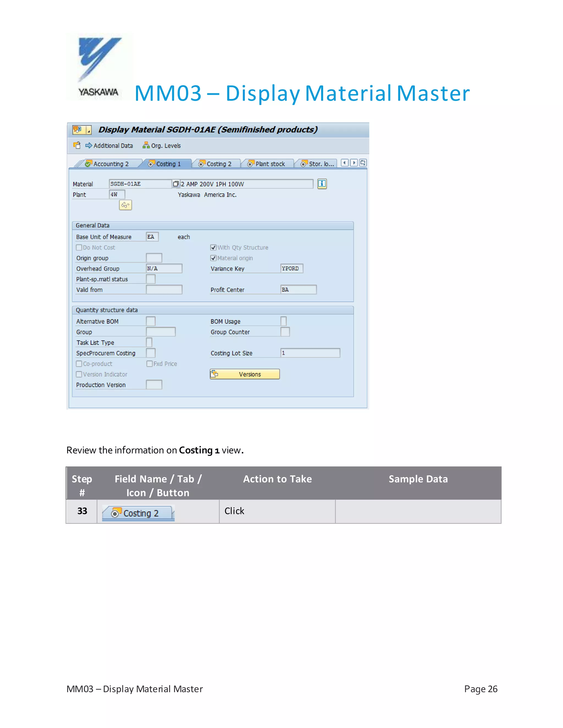This screenshot has width=563, height=728.
Task: Open the tab list icon
Action: (363, 163)
